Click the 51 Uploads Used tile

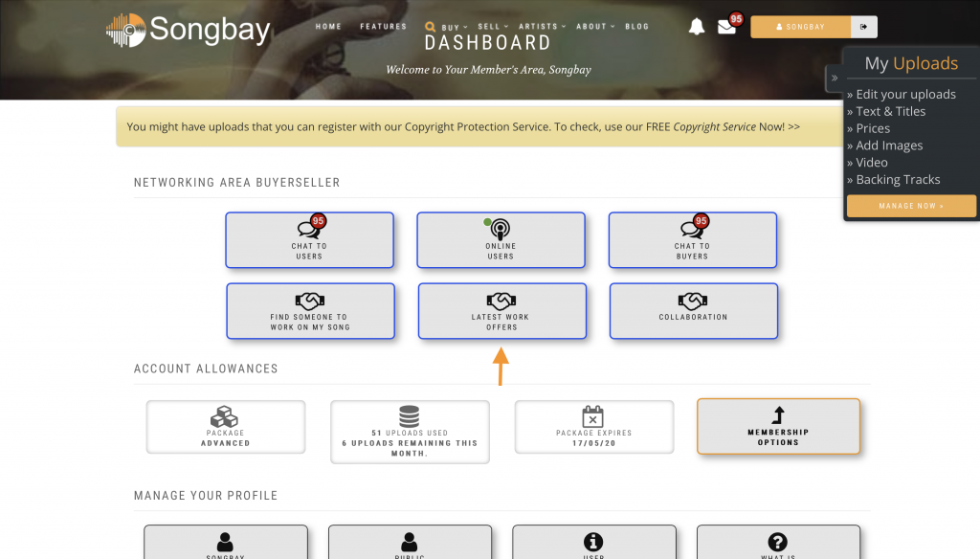pyautogui.click(x=410, y=432)
